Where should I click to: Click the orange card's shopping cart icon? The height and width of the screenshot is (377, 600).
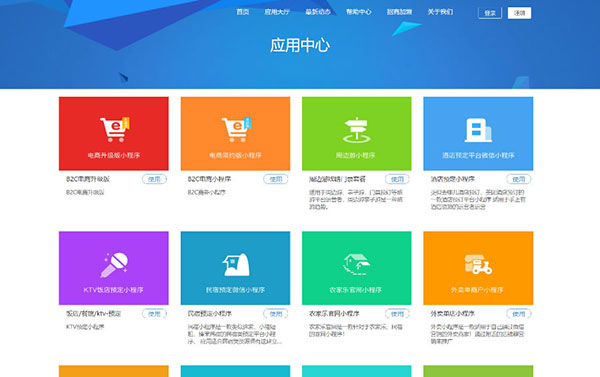[x=236, y=129]
